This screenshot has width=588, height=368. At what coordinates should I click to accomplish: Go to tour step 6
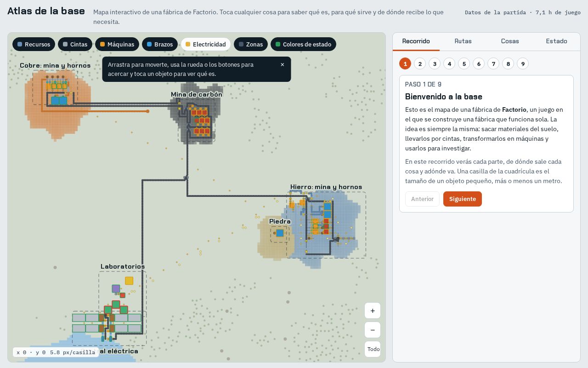pyautogui.click(x=479, y=63)
